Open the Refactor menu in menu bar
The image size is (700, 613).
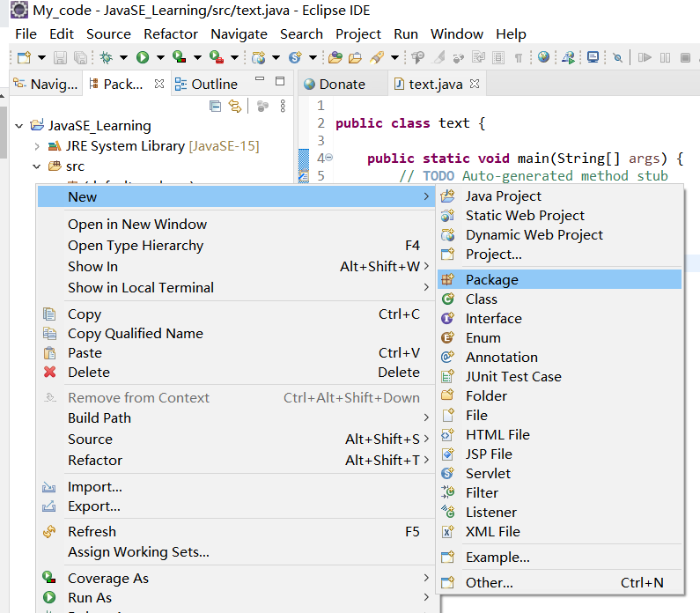click(x=171, y=34)
